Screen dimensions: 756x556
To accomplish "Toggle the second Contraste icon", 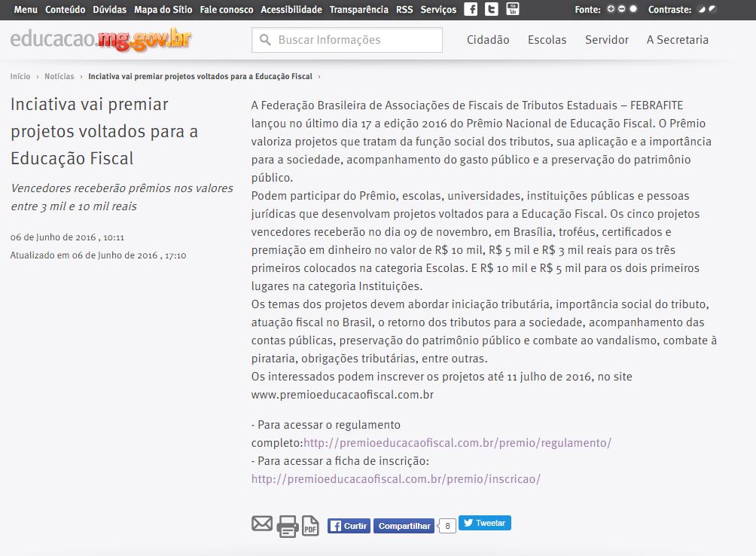I will [712, 10].
